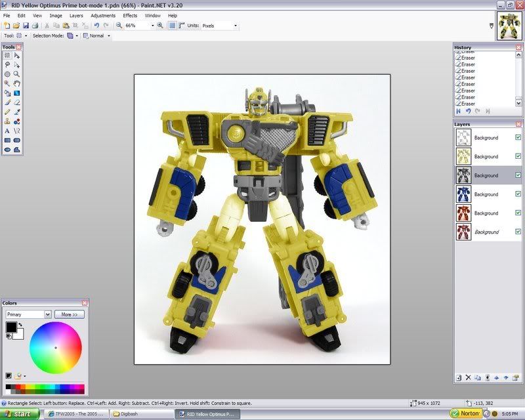The image size is (525, 420).
Task: Click Delete Layer X icon in Layers panel
Action: pos(468,378)
